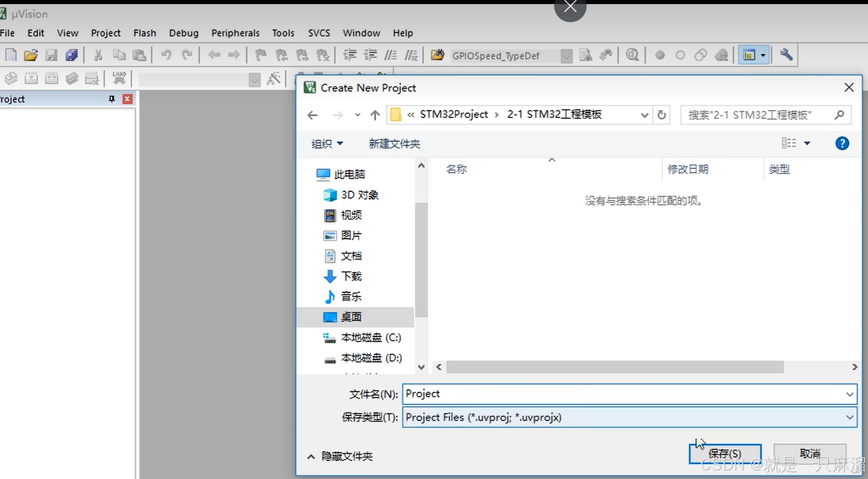Navigate forwards with right arrow icon
The image size is (868, 479).
click(234, 55)
